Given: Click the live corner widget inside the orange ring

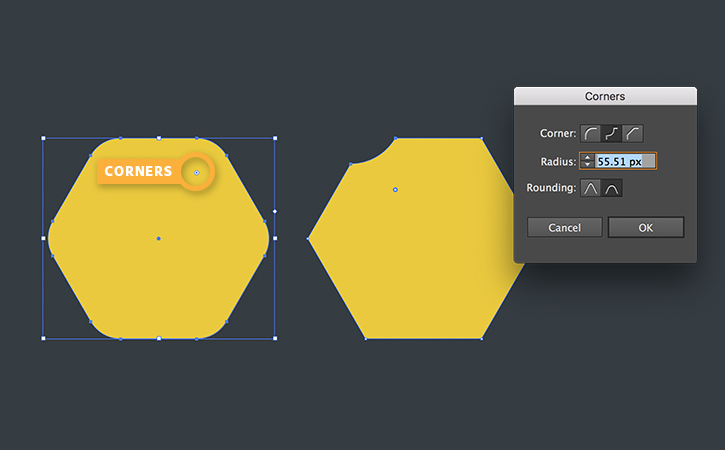Looking at the screenshot, I should pos(197,173).
